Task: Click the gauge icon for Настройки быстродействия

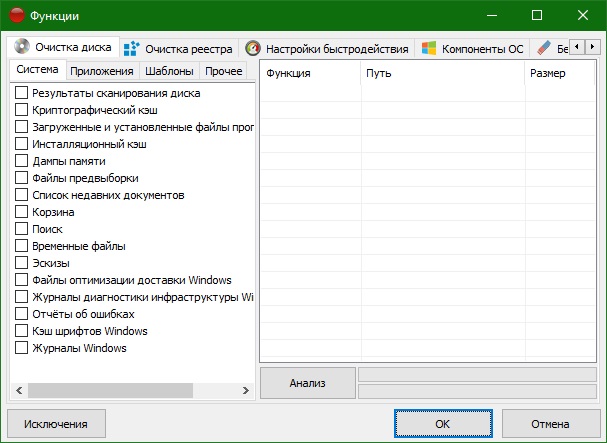Action: pyautogui.click(x=253, y=48)
